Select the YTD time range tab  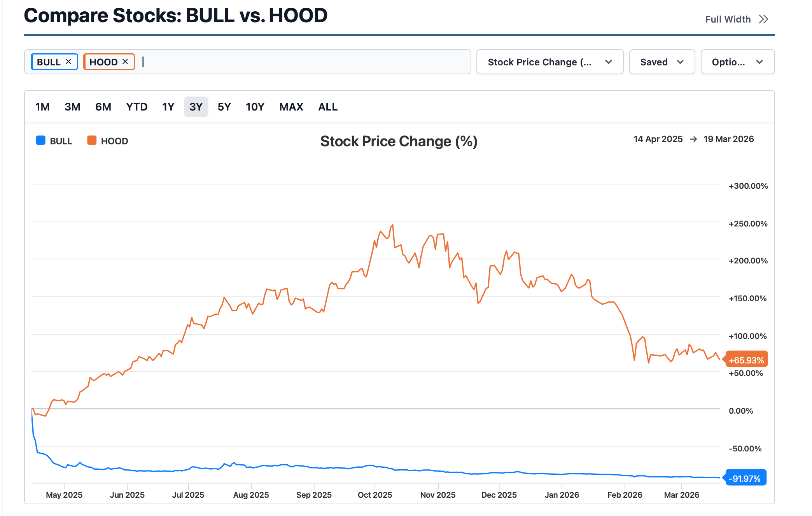tap(136, 107)
